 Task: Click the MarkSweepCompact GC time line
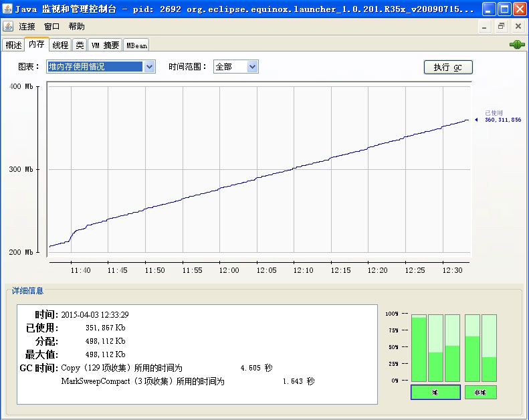coord(188,381)
